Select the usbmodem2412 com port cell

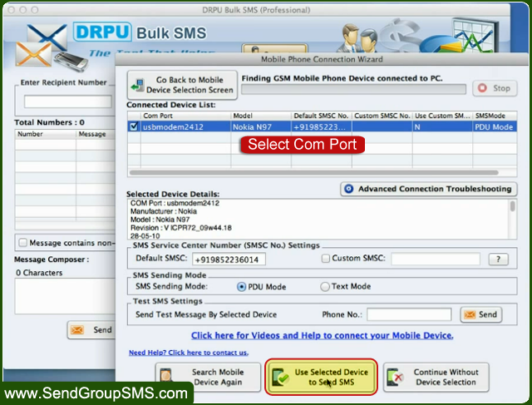pyautogui.click(x=185, y=126)
